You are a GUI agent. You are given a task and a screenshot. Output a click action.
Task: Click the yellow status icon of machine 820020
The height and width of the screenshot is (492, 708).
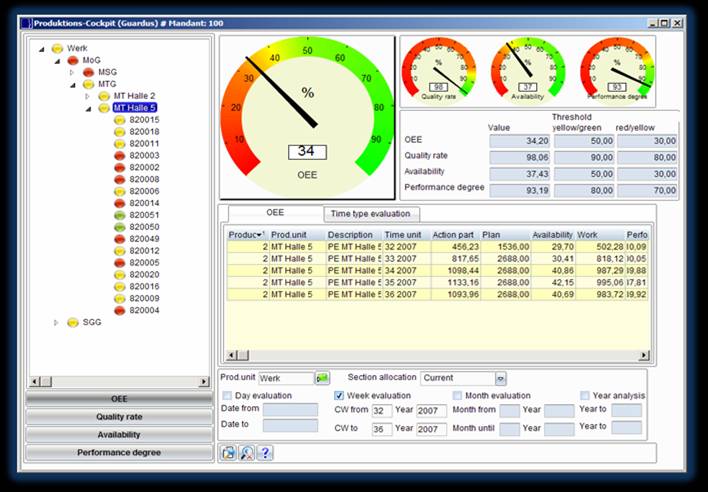(x=119, y=274)
